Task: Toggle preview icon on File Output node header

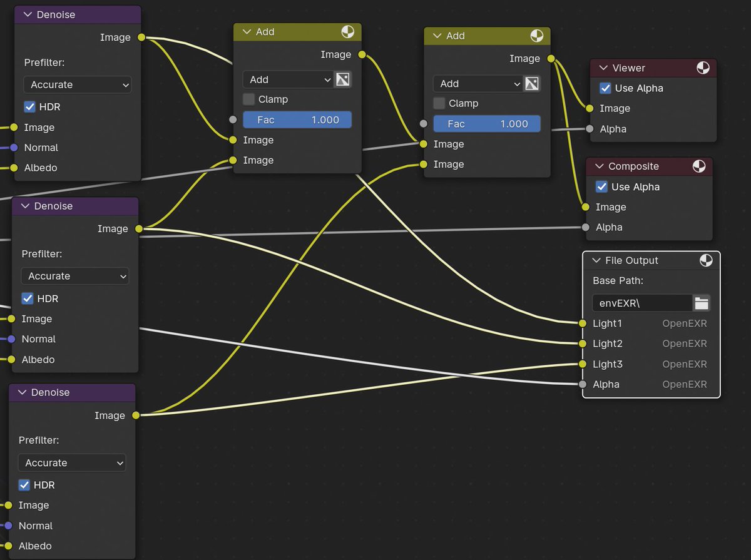Action: (x=706, y=260)
